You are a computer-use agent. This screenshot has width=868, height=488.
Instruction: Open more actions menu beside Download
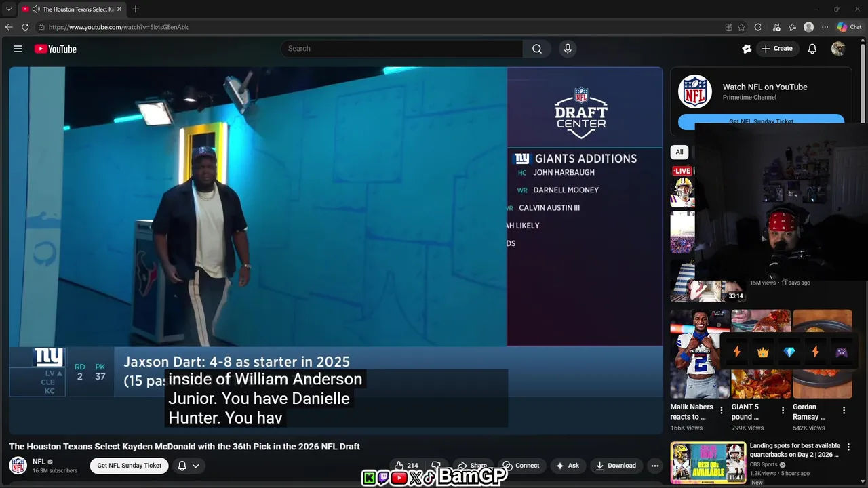coord(654,466)
